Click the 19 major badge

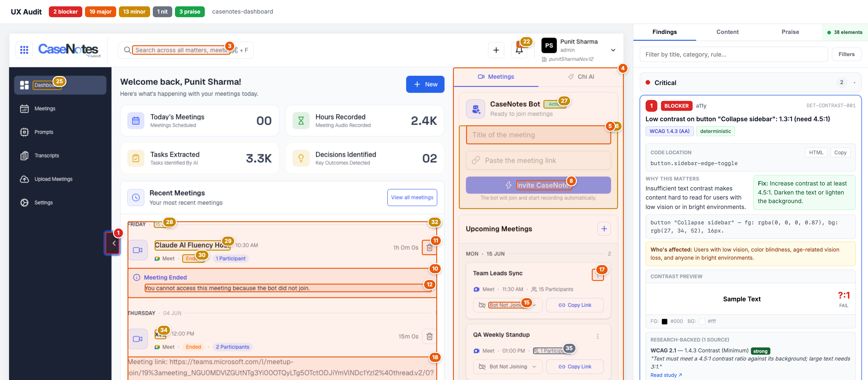(100, 12)
